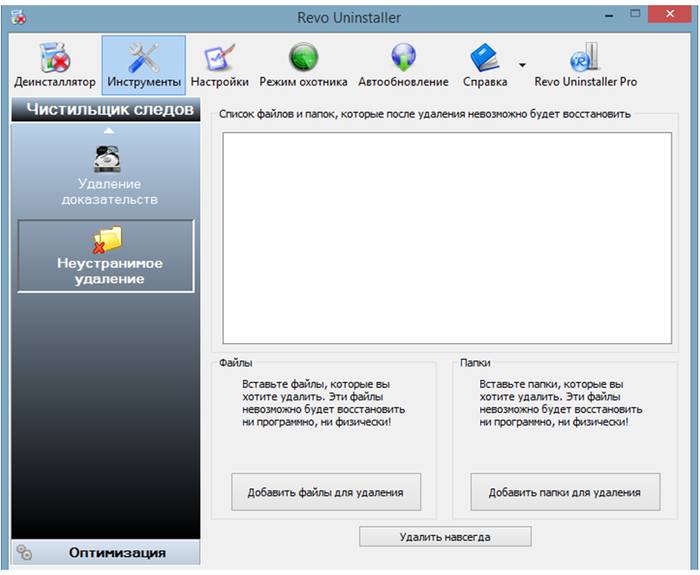The height and width of the screenshot is (575, 700).
Task: Click the gears icon beside Оптимизация
Action: coord(25,552)
